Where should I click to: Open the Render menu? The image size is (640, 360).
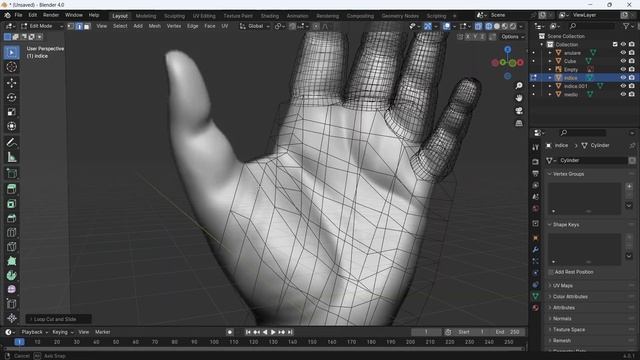point(51,15)
